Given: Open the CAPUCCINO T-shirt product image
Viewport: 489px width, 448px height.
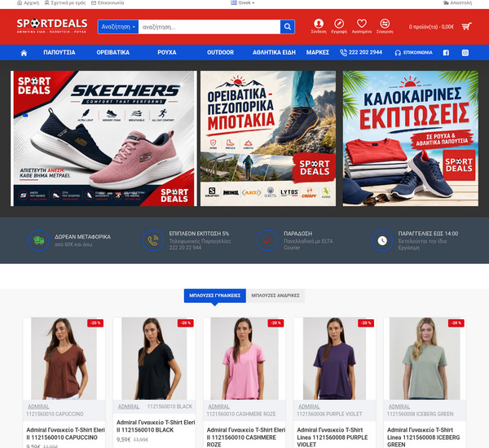Looking at the screenshot, I should point(64,358).
